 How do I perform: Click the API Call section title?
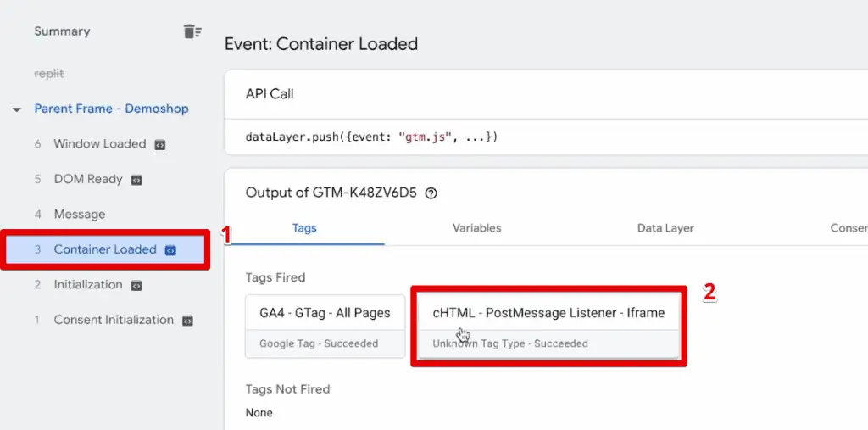tap(270, 94)
